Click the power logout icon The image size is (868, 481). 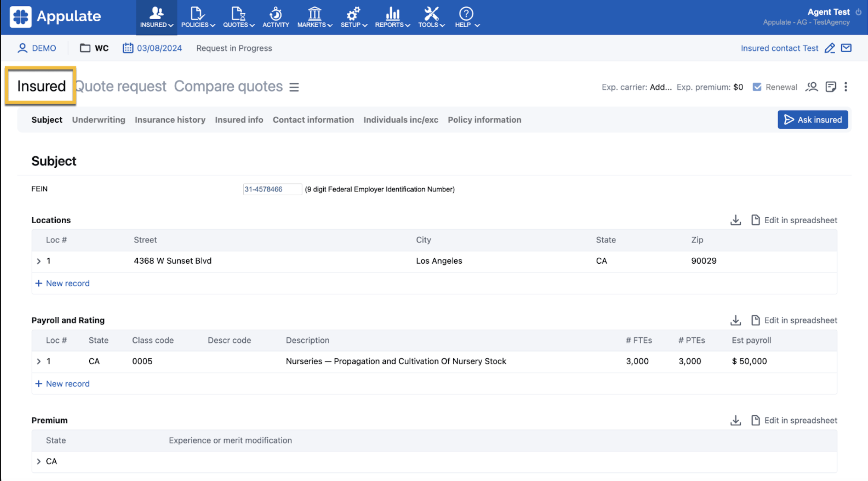(x=858, y=12)
